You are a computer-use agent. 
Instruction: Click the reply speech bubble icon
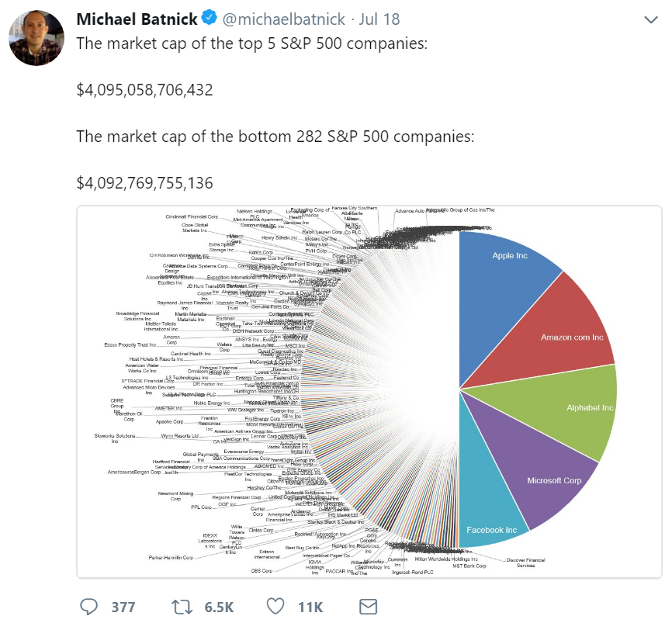89,606
